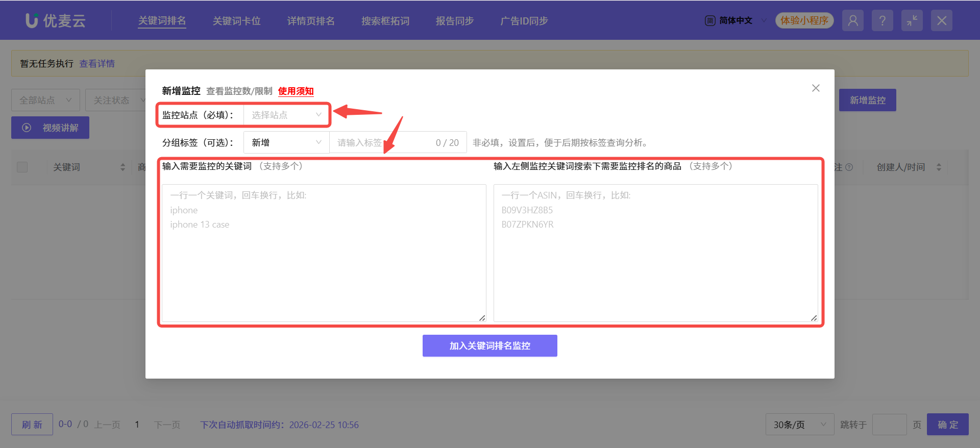The width and height of the screenshot is (980, 448).
Task: Click the 刷新 button
Action: (32, 425)
